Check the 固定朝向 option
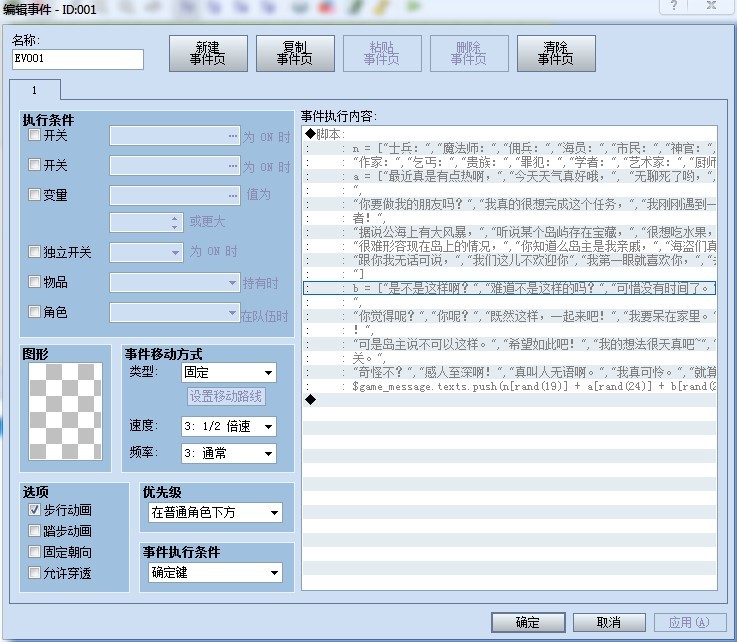Image resolution: width=737 pixels, height=642 pixels. point(34,552)
